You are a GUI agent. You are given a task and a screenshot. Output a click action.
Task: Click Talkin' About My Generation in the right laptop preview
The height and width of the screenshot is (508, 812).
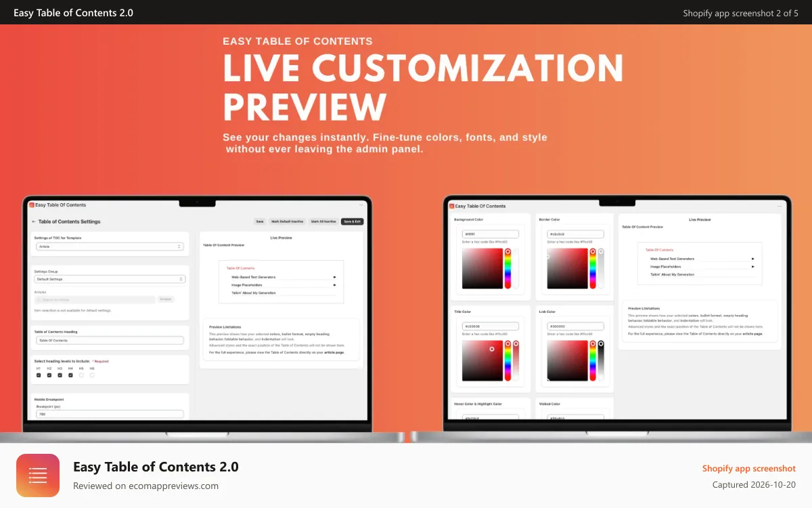[673, 274]
